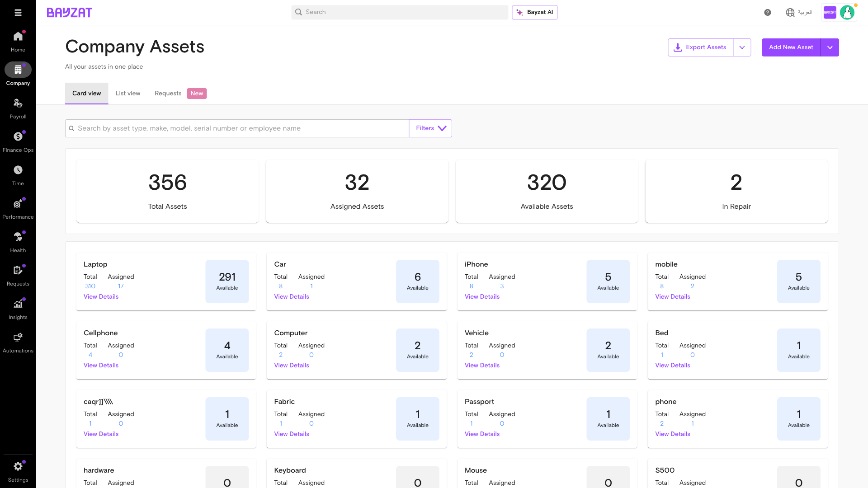The image size is (868, 488).
Task: Click Add New Asset button
Action: point(791,47)
